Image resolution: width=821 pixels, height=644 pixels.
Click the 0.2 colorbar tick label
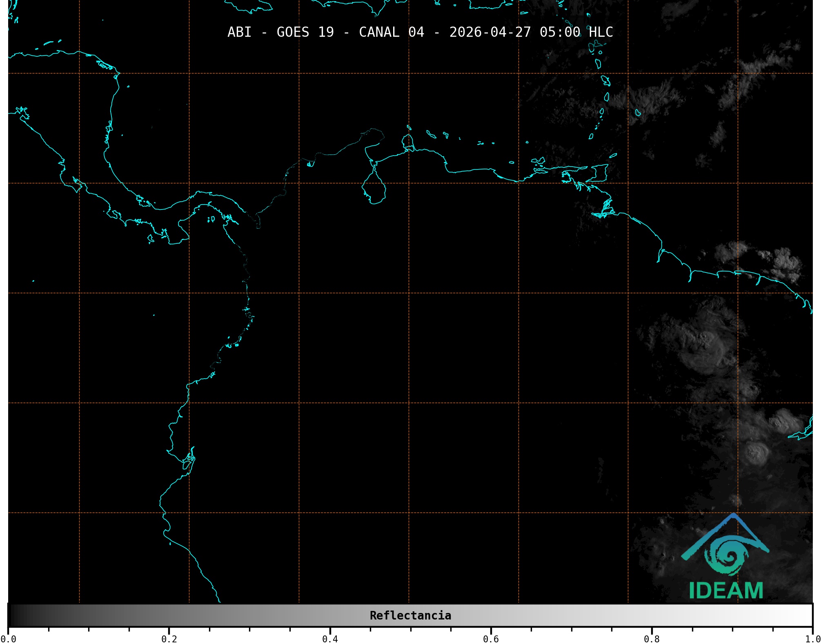pyautogui.click(x=169, y=639)
